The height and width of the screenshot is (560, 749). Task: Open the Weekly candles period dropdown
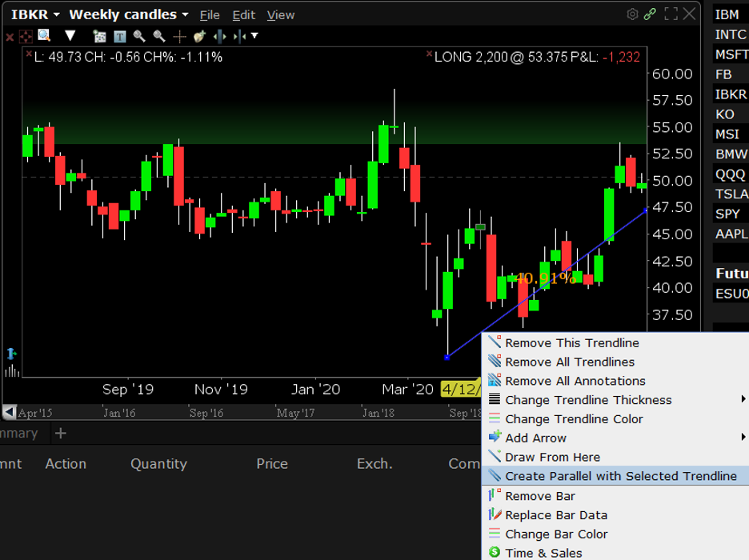(128, 14)
